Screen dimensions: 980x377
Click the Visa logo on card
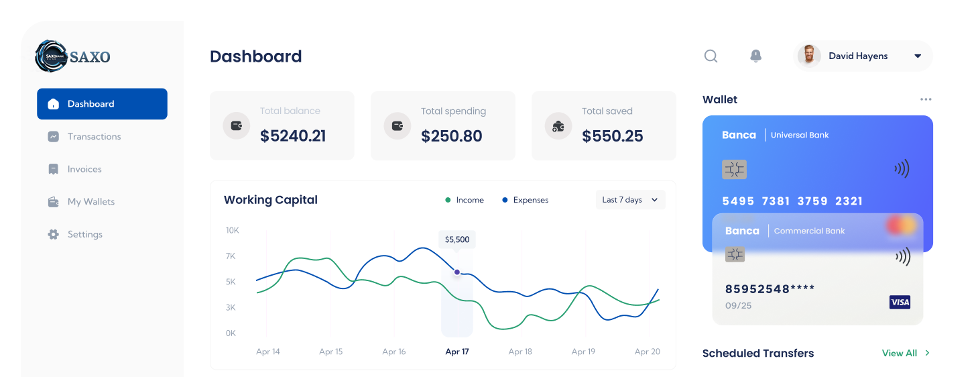[900, 303]
